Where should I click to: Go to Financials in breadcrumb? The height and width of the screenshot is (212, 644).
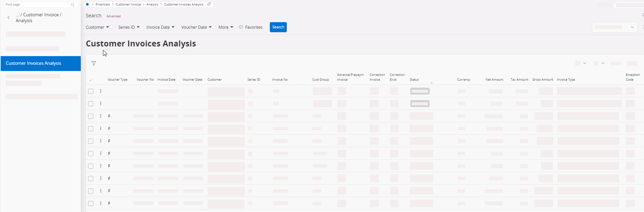(x=102, y=4)
